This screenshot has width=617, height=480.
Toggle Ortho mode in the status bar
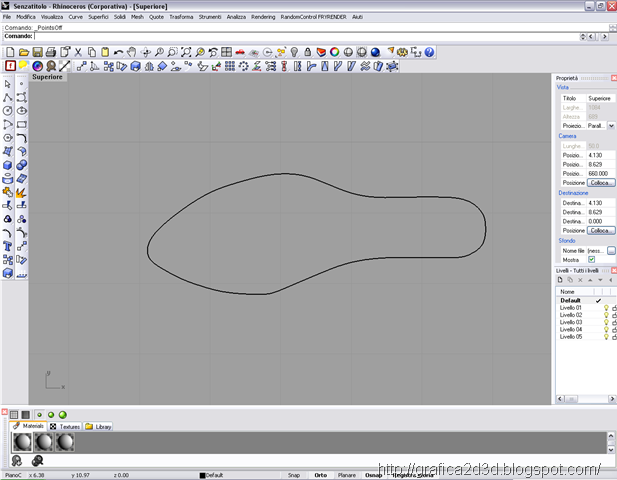coord(321,475)
